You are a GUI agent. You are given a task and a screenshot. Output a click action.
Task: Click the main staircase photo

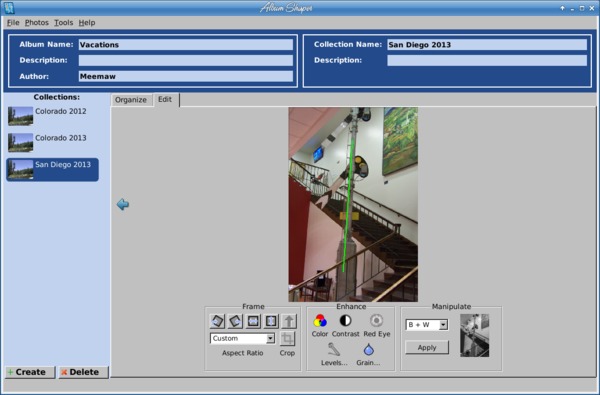point(353,204)
